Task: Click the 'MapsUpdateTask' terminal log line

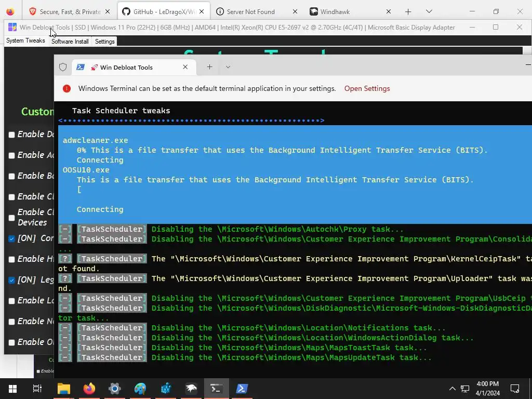Action: tap(245, 357)
